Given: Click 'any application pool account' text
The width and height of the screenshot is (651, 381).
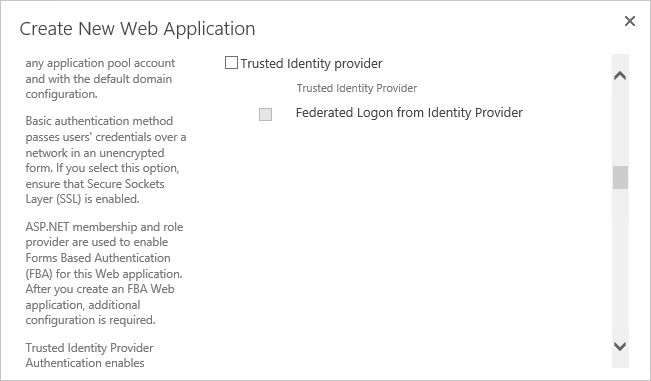Looking at the screenshot, I should 100,63.
